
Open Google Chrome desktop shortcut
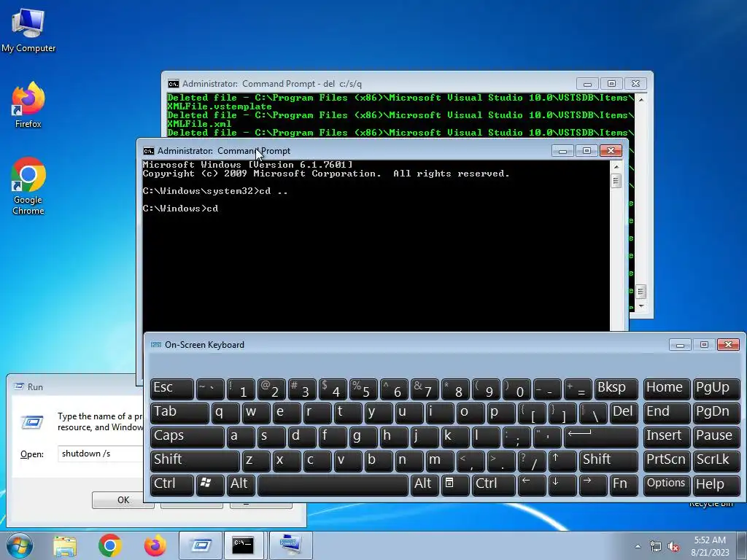(28, 186)
